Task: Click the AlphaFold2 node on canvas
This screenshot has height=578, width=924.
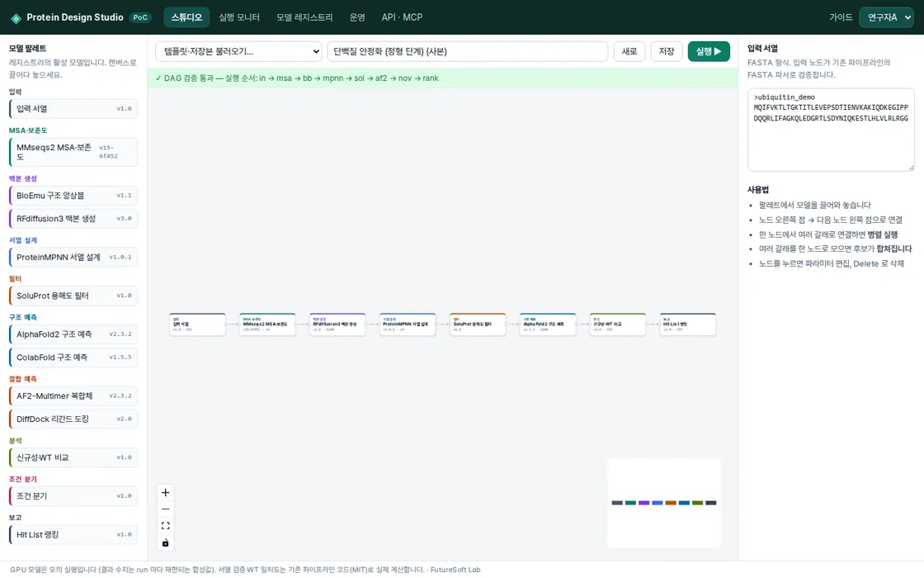Action: [548, 325]
